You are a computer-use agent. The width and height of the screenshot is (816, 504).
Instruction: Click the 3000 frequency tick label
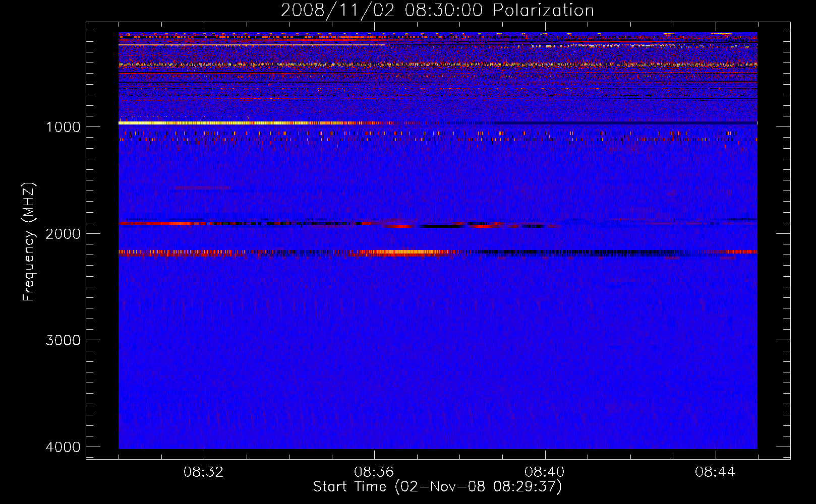[63, 340]
